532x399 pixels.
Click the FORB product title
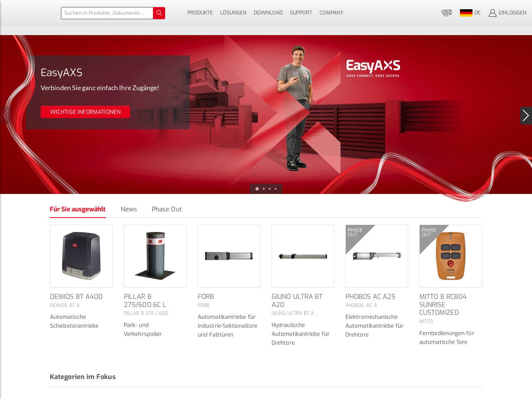click(x=206, y=297)
